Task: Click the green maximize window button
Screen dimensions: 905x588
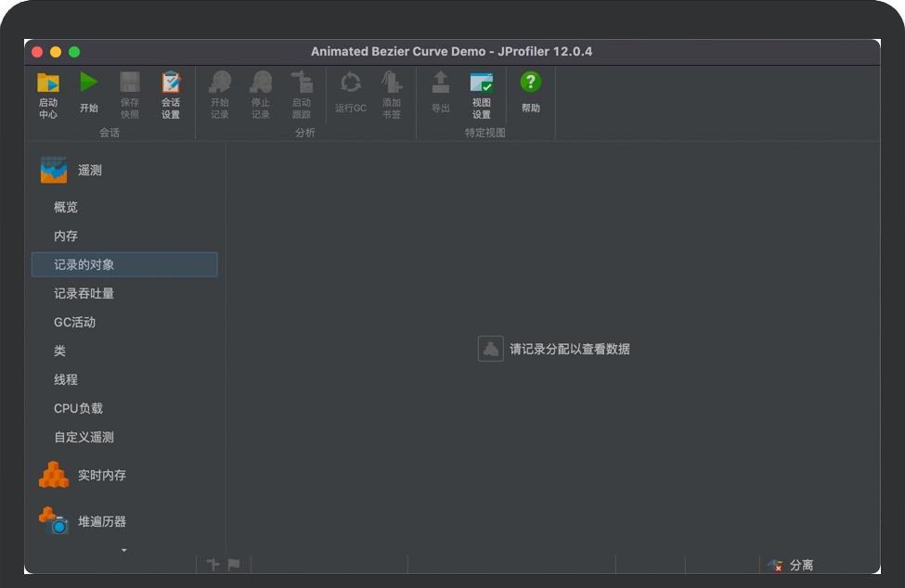Action: 74,52
